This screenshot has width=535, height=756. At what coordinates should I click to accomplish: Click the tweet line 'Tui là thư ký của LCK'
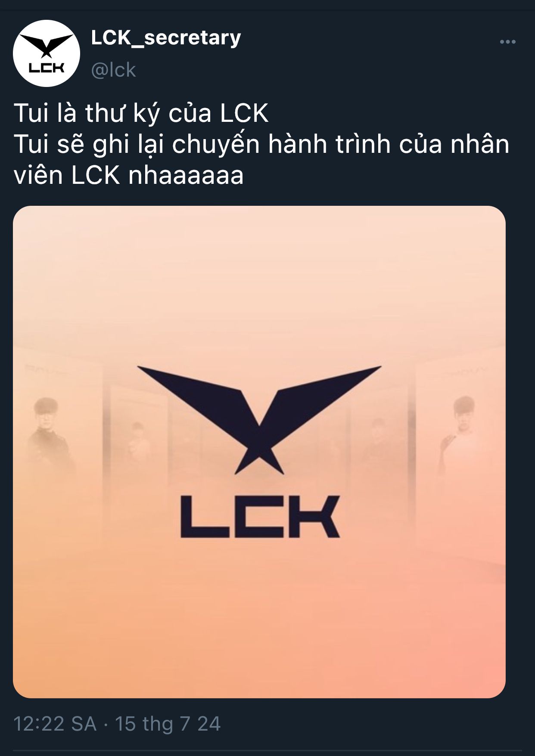point(141,113)
